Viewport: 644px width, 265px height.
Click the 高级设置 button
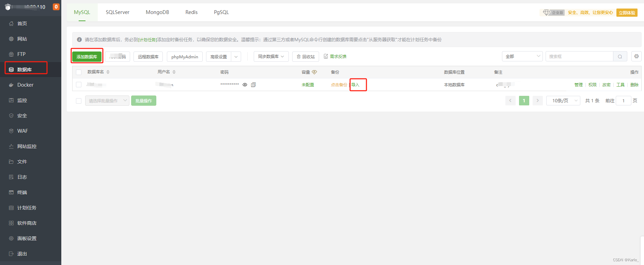(x=219, y=57)
